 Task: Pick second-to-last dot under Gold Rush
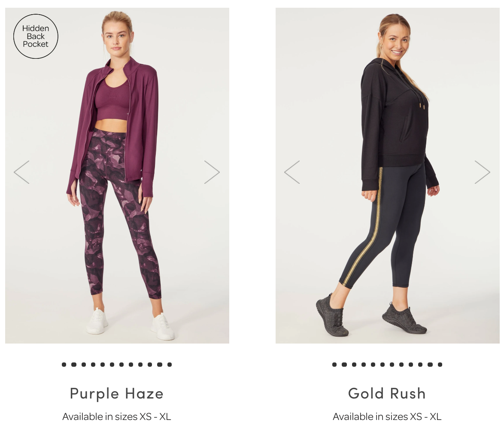(430, 365)
